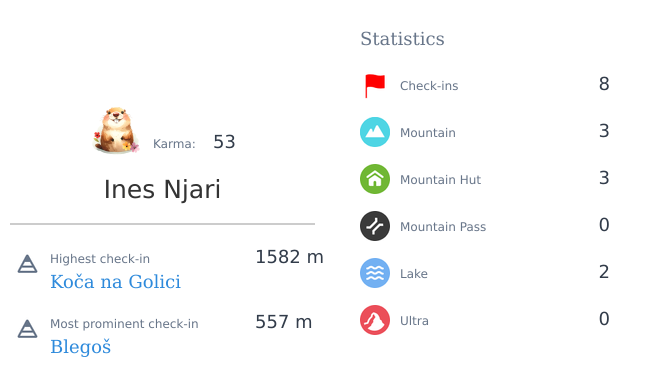Select the Check-ins label

point(429,86)
